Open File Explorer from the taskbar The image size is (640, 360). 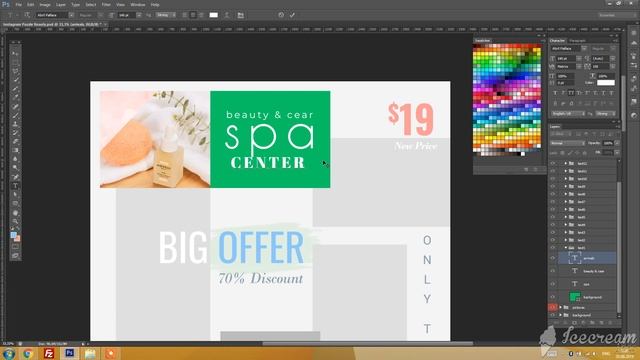click(x=90, y=353)
